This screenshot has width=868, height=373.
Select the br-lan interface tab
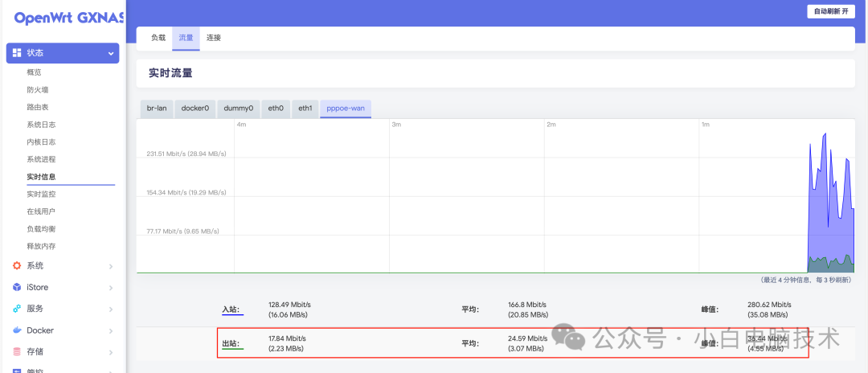pos(157,109)
